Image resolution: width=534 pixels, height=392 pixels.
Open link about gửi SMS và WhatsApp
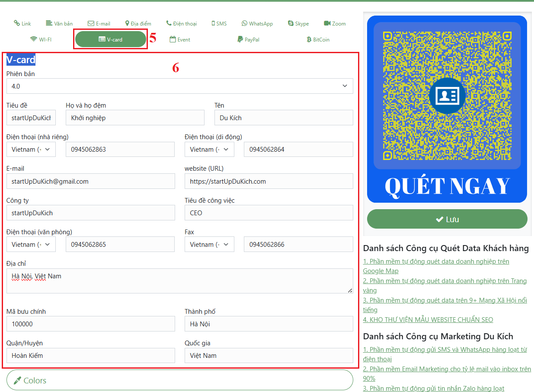click(x=445, y=354)
